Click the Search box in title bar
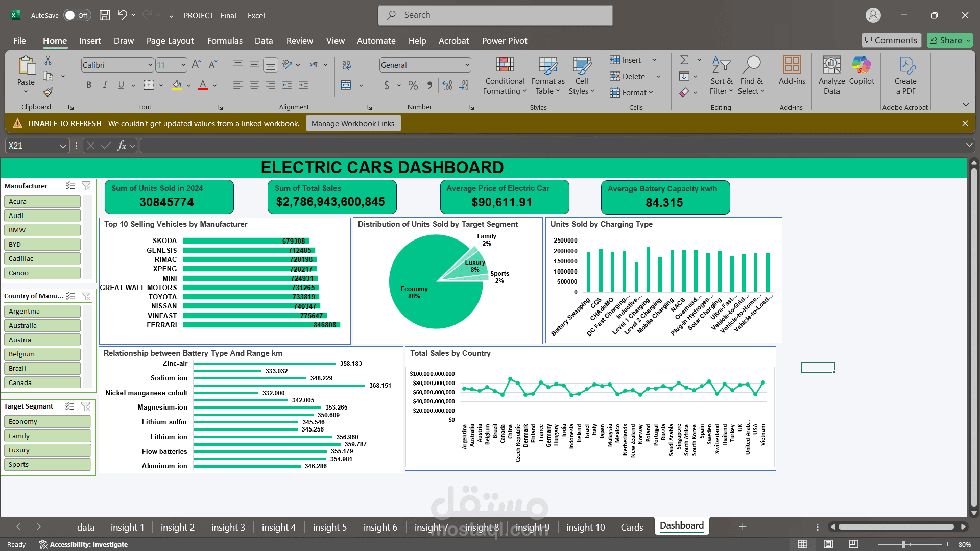Image resolution: width=980 pixels, height=551 pixels. pos(495,15)
